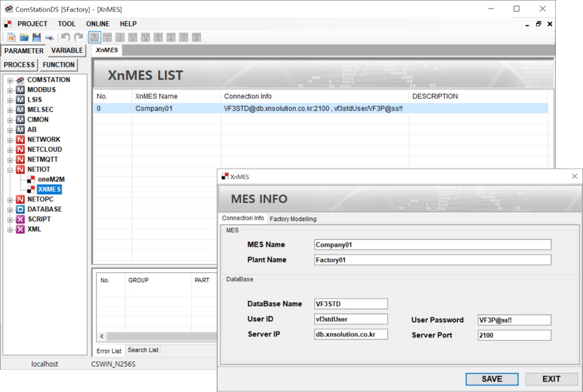Click the MODBUS tree node icon

tap(20, 90)
